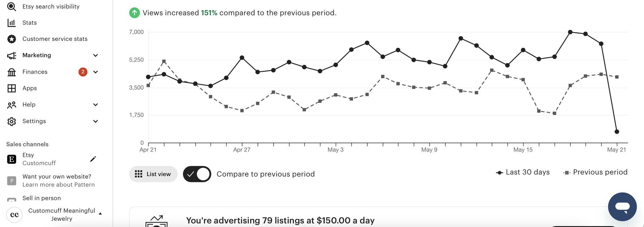Edit the Etsy Customcuff channel pencil icon

(x=93, y=159)
